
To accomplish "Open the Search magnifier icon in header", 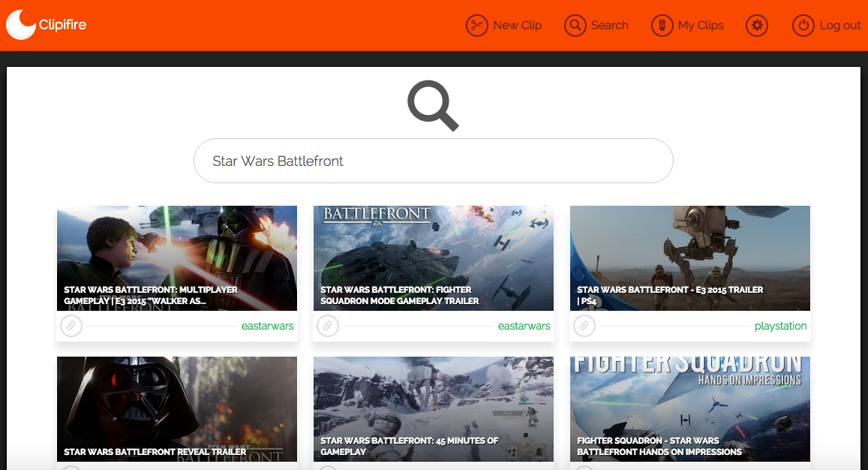I will pyautogui.click(x=575, y=26).
